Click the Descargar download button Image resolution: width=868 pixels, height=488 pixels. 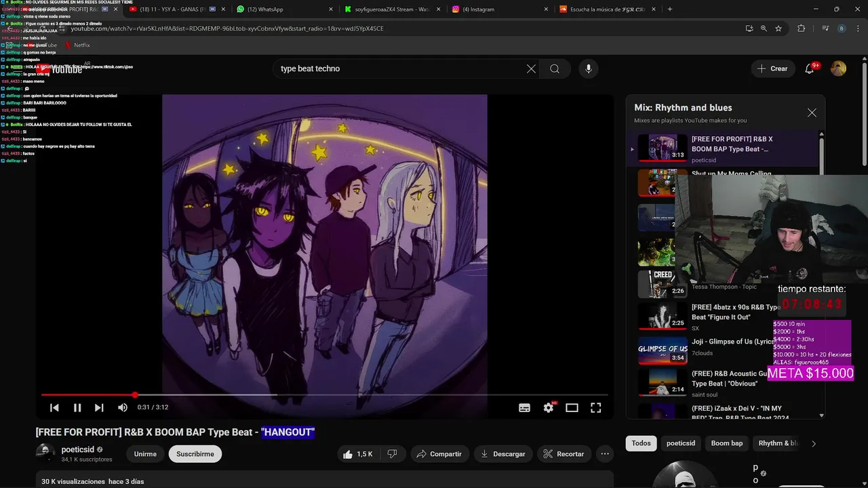pyautogui.click(x=503, y=454)
